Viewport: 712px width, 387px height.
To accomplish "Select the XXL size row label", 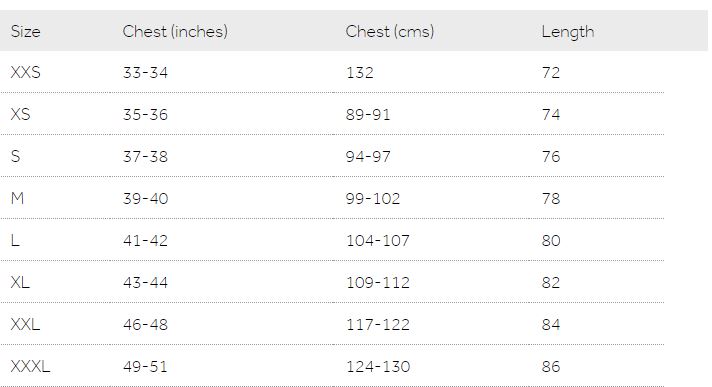I will click(x=25, y=324).
